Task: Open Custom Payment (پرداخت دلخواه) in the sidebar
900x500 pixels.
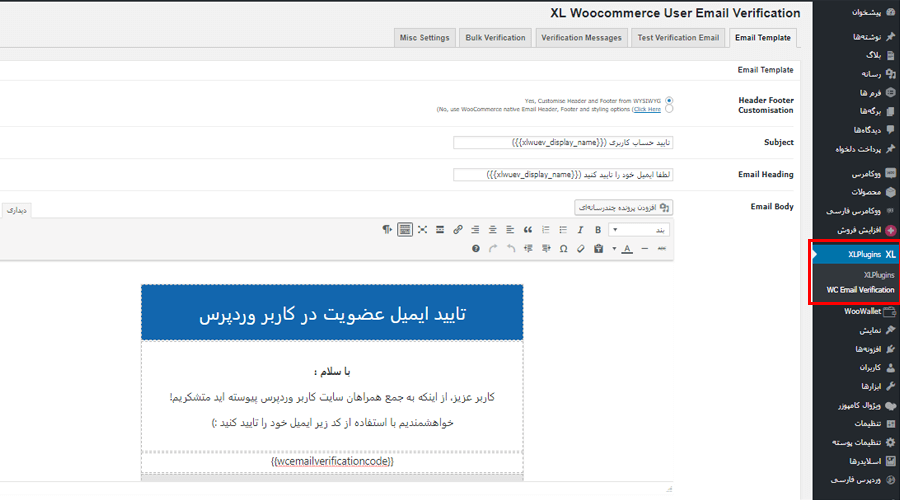Action: point(858,149)
